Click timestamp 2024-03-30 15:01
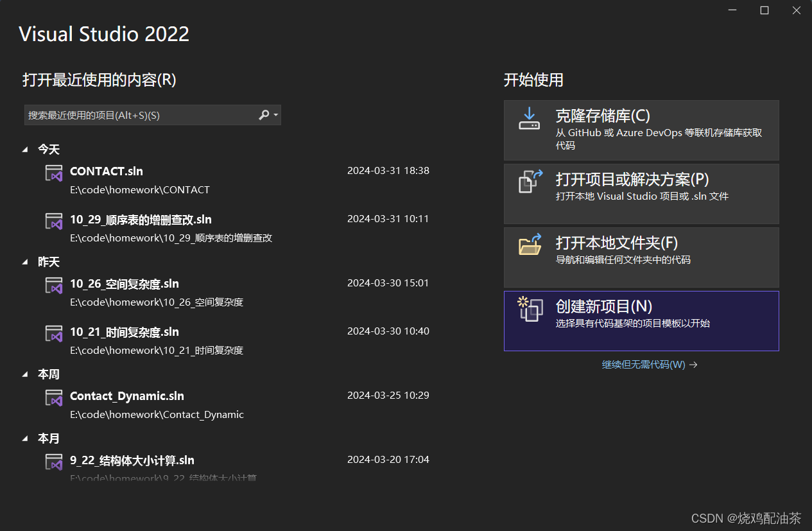Image resolution: width=812 pixels, height=531 pixels. coord(388,283)
